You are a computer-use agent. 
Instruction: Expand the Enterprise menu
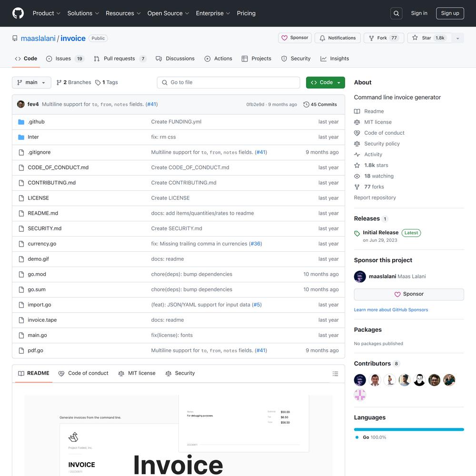click(213, 13)
